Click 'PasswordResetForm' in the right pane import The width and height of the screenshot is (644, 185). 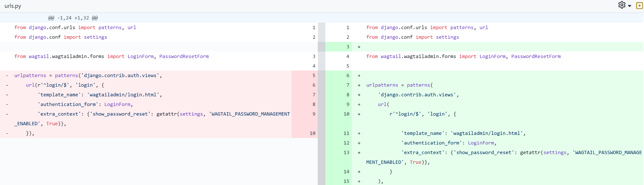[x=536, y=56]
